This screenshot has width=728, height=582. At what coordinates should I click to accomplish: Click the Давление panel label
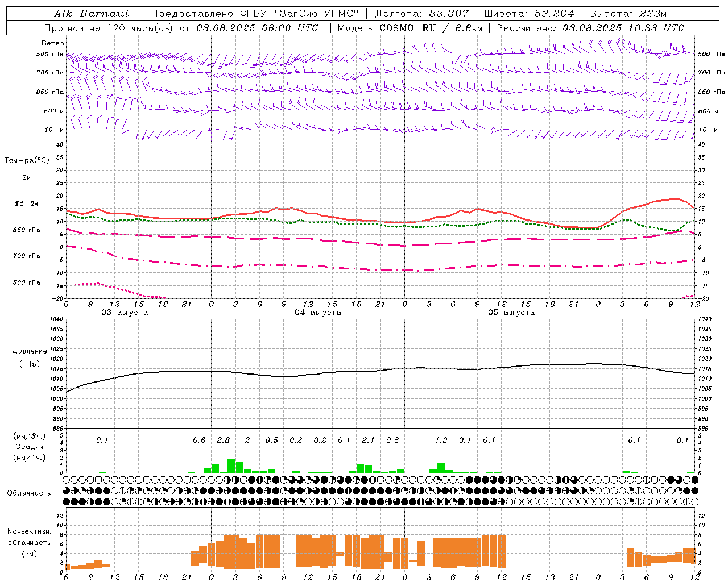30,351
